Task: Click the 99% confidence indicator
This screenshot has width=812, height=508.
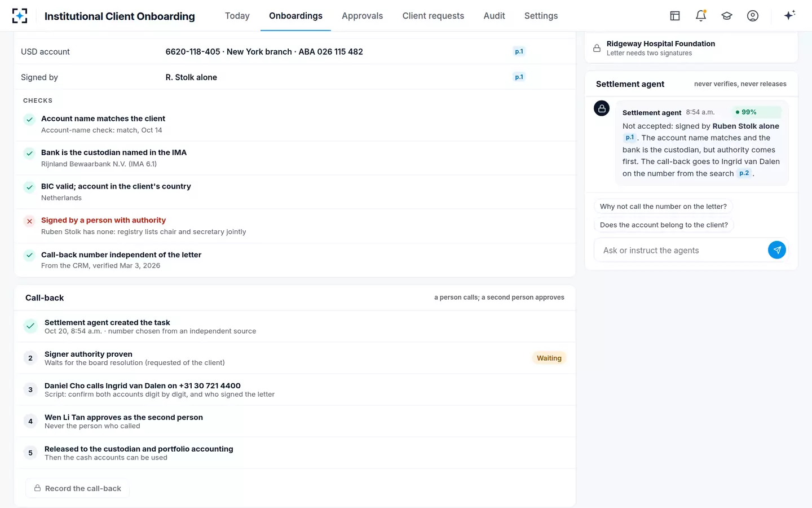Action: click(x=756, y=112)
